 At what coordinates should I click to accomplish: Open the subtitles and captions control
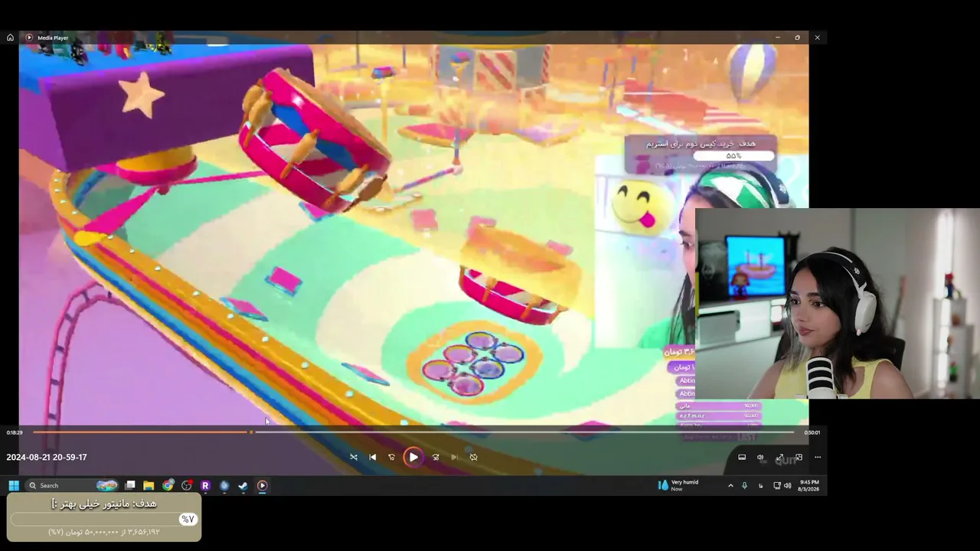[742, 458]
